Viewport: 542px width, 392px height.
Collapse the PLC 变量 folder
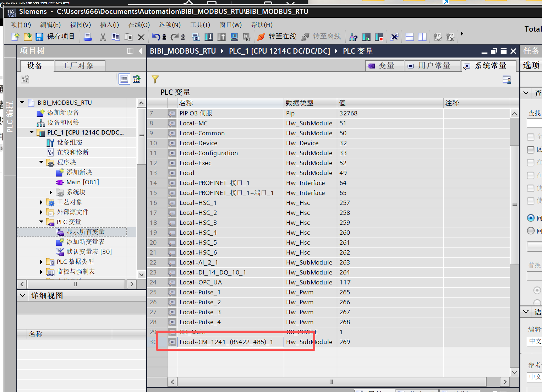[41, 222]
